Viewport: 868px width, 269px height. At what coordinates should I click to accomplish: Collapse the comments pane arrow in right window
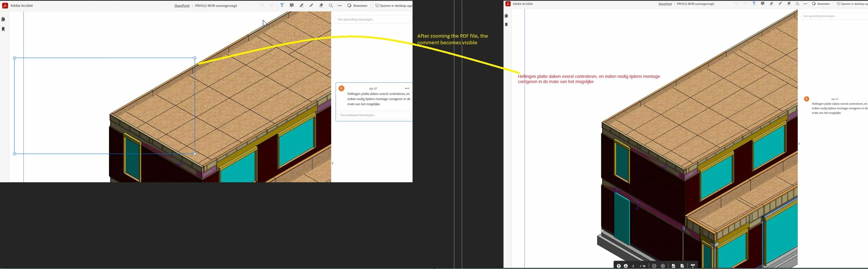click(x=799, y=144)
